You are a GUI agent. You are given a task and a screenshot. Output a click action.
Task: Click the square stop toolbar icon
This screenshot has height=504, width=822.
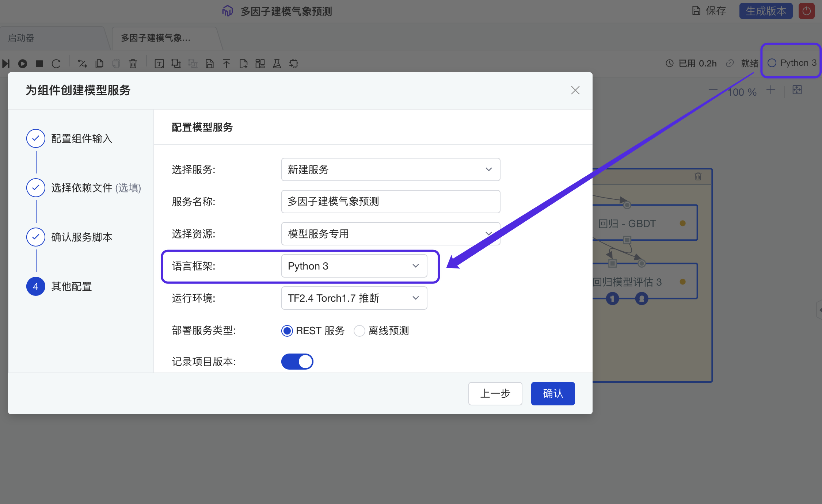pyautogui.click(x=39, y=64)
